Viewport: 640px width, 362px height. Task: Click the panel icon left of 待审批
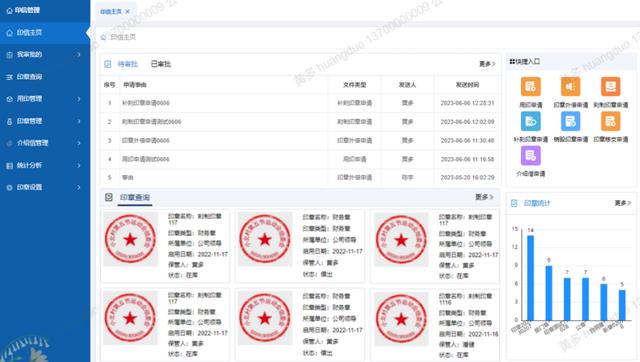[108, 64]
